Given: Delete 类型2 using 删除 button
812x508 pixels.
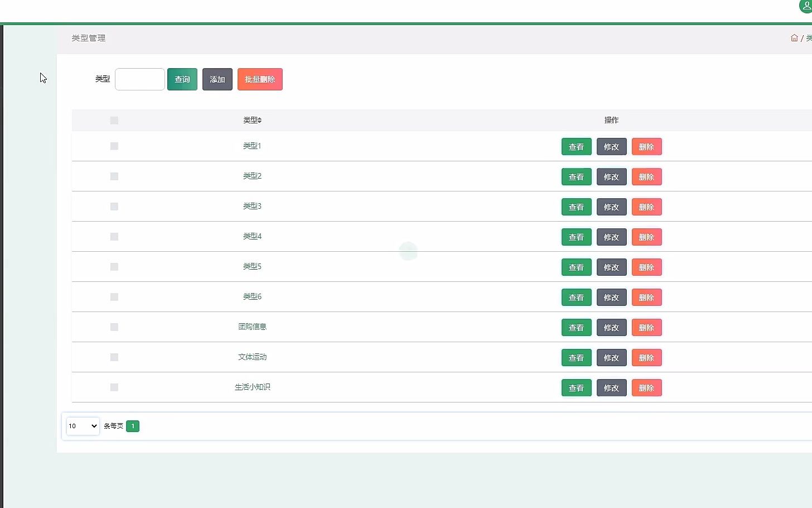Looking at the screenshot, I should 646,177.
